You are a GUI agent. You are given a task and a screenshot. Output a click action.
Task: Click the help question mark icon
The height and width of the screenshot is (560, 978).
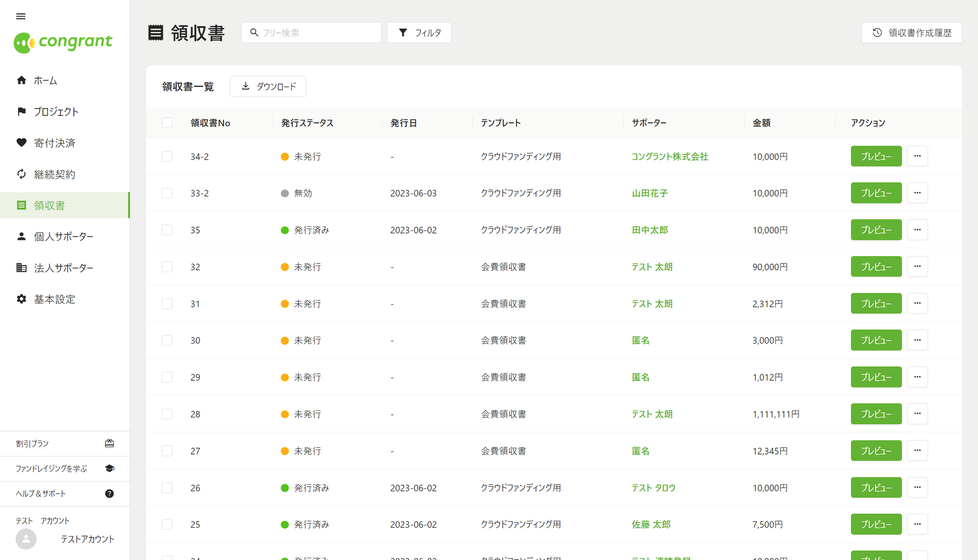click(x=110, y=494)
